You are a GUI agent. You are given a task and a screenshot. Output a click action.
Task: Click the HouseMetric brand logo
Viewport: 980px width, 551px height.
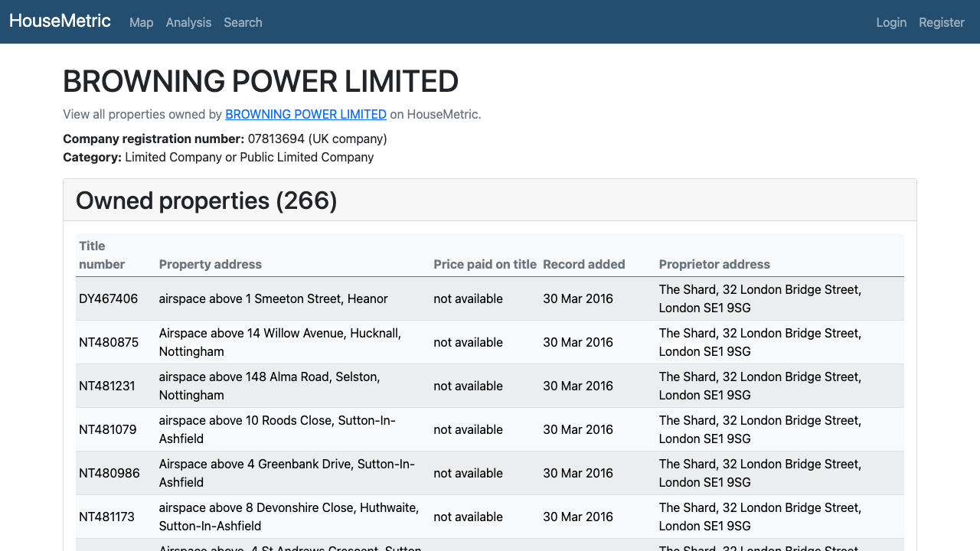60,21
